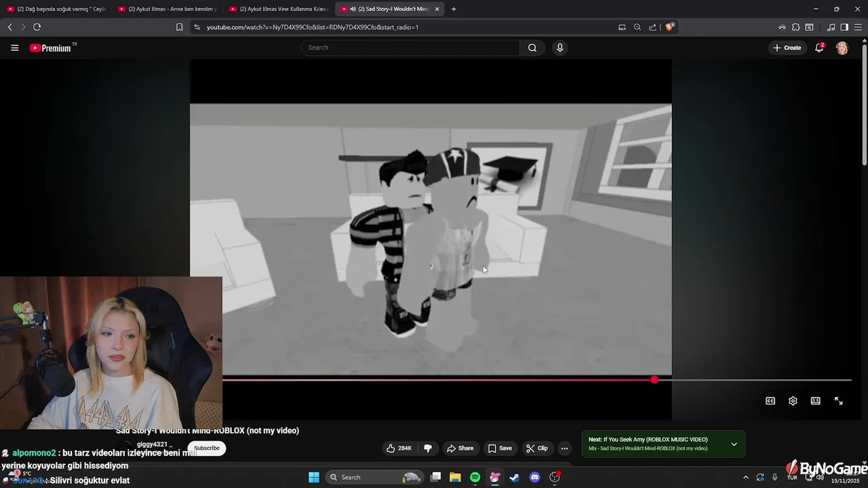Click the black-and-white Roblox video frame
The image size is (868, 488).
click(x=431, y=239)
